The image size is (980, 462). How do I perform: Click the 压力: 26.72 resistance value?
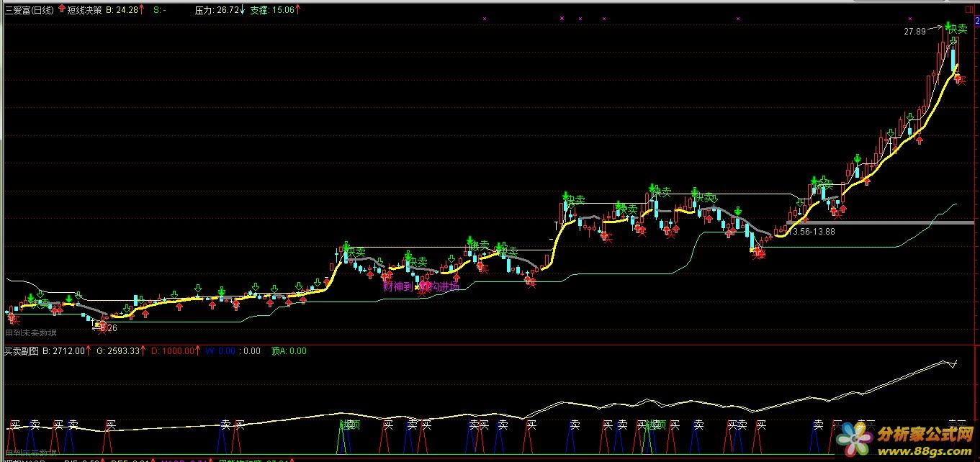click(217, 11)
